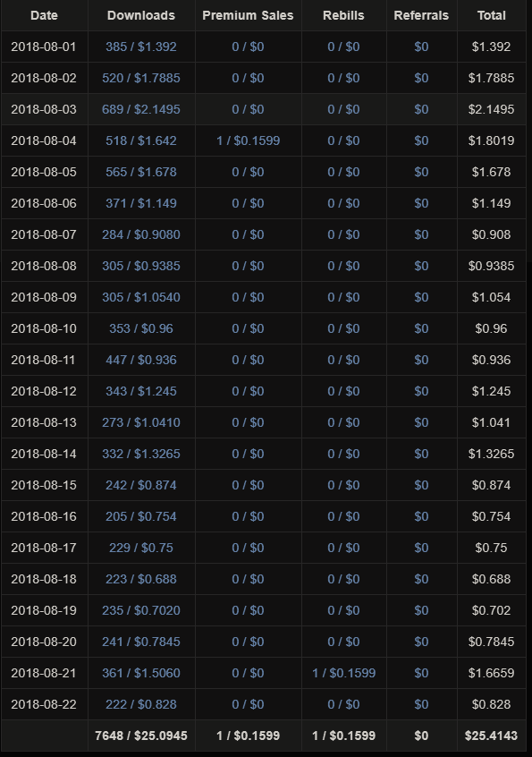The height and width of the screenshot is (757, 532).
Task: Click downloads entry 222 / $0.828
Action: tap(141, 704)
